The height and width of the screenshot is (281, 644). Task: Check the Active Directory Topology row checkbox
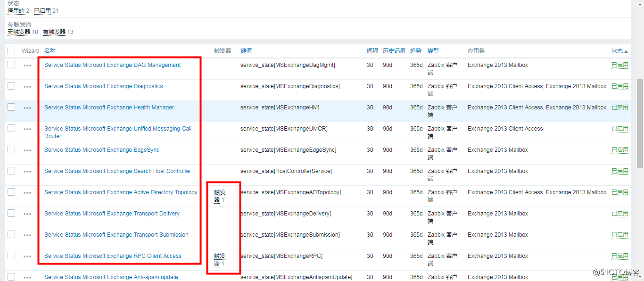click(x=11, y=192)
